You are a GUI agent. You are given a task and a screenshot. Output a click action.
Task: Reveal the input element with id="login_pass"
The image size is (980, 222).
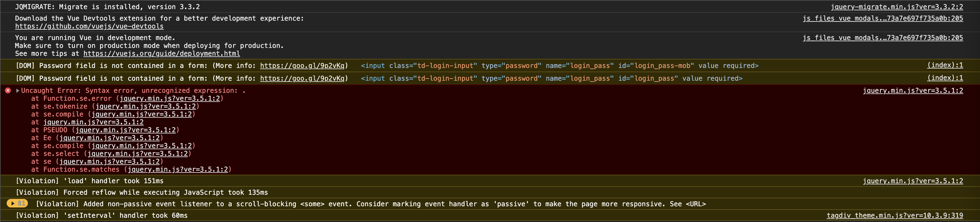tap(552, 79)
